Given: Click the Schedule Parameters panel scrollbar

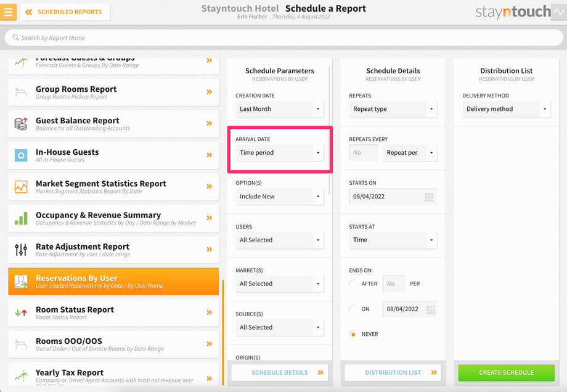Looking at the screenshot, I should pos(330,131).
